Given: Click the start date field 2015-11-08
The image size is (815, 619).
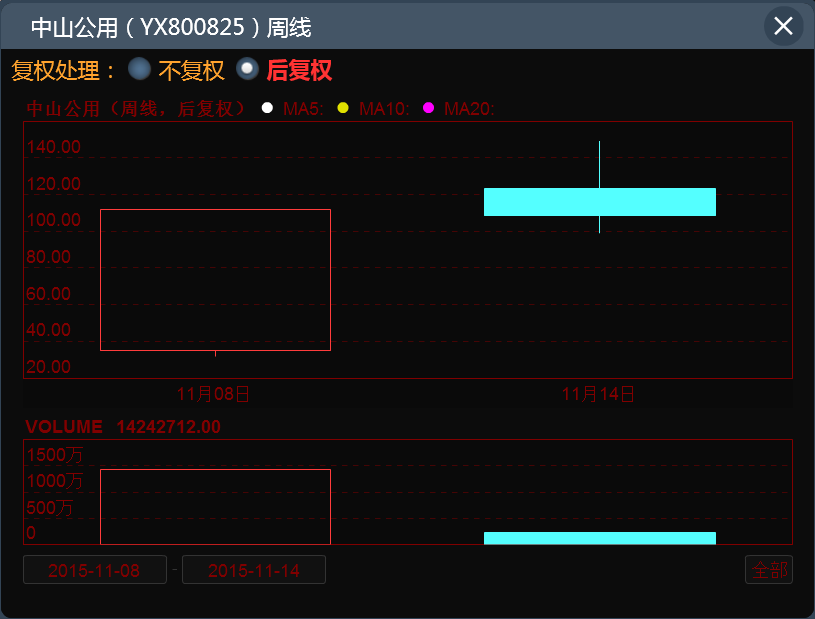Looking at the screenshot, I should pos(95,570).
